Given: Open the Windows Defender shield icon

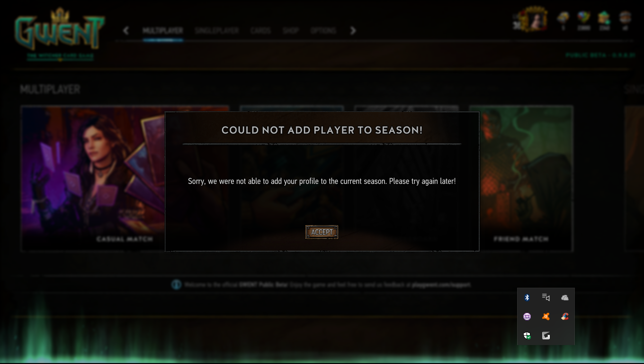Looking at the screenshot, I should pos(527,336).
